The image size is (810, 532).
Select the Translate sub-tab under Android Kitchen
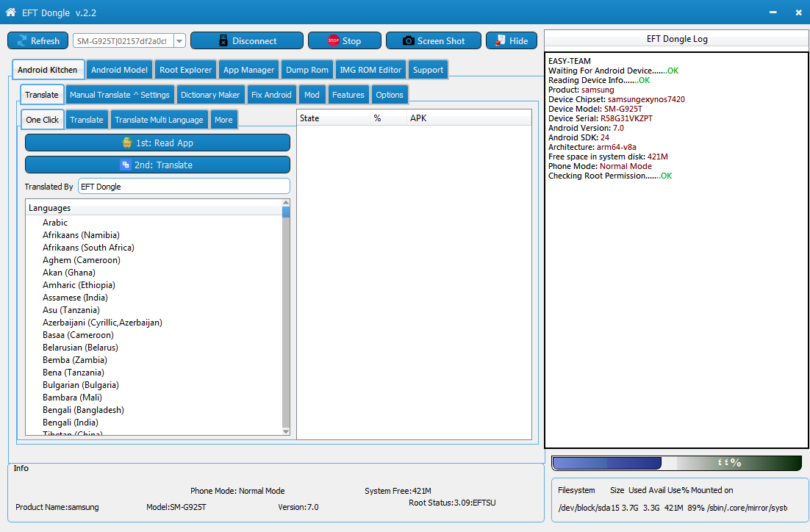tap(42, 95)
